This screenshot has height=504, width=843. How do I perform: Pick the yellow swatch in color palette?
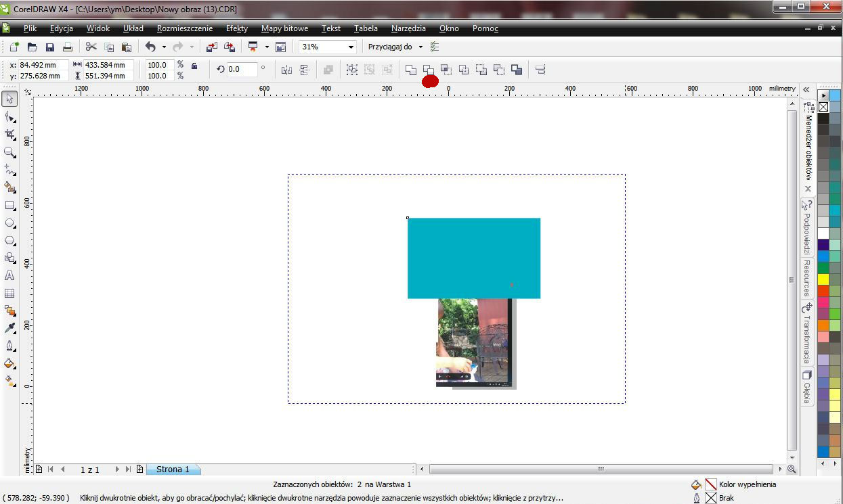pyautogui.click(x=823, y=279)
